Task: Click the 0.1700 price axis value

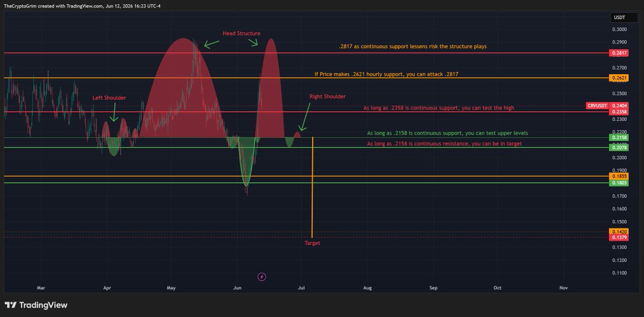Action: pos(619,196)
